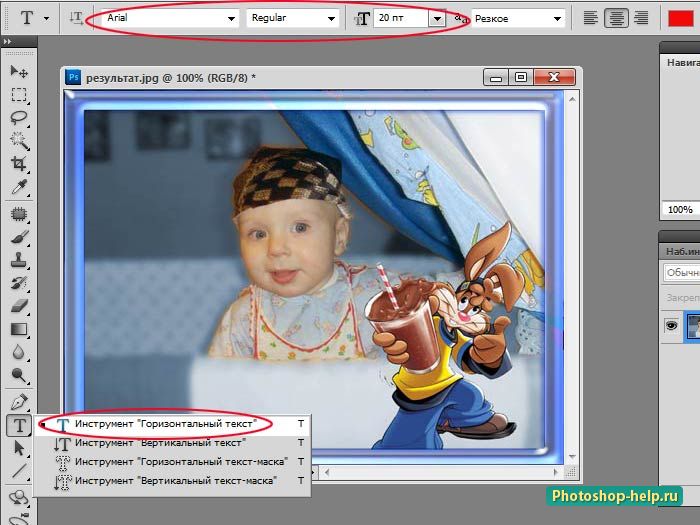Activate the Clone Stamp tool
700x525 pixels.
pos(19,259)
